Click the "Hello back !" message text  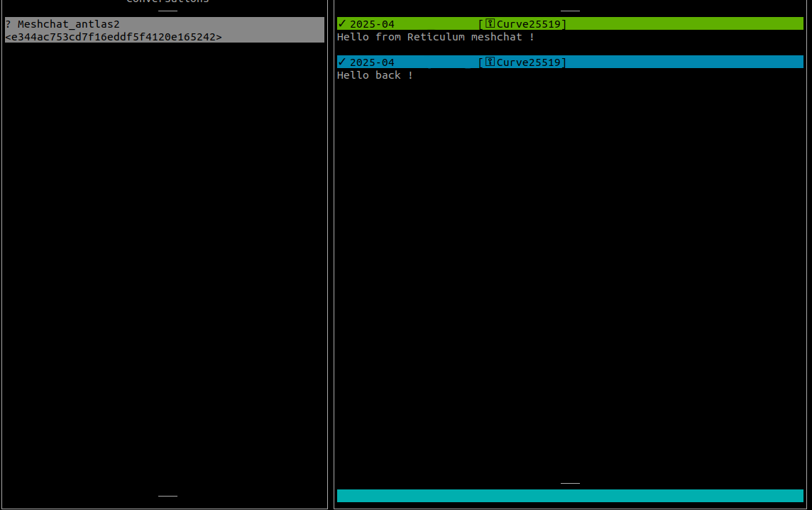pyautogui.click(x=375, y=75)
